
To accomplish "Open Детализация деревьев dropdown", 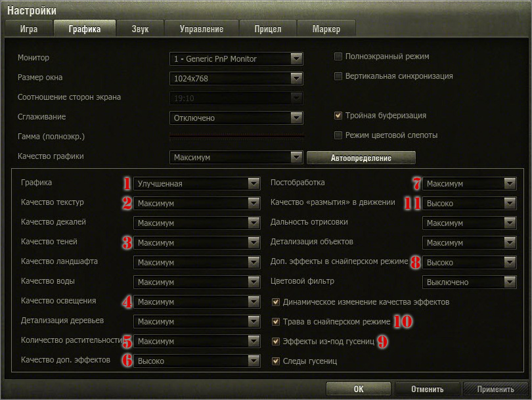I will [197, 321].
